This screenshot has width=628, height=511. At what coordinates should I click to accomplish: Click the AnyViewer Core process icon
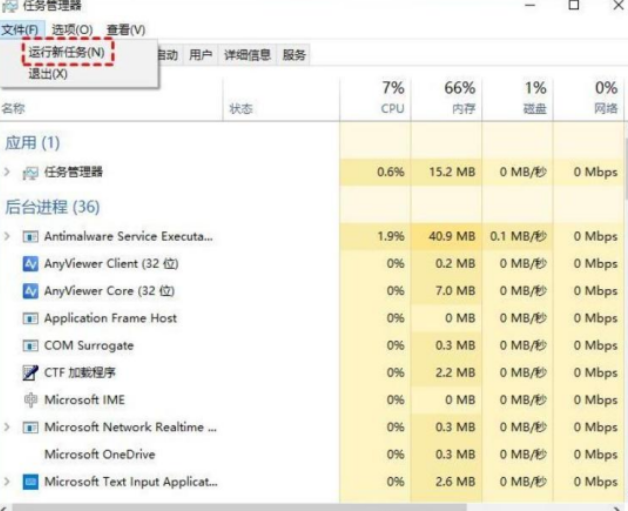click(x=30, y=291)
